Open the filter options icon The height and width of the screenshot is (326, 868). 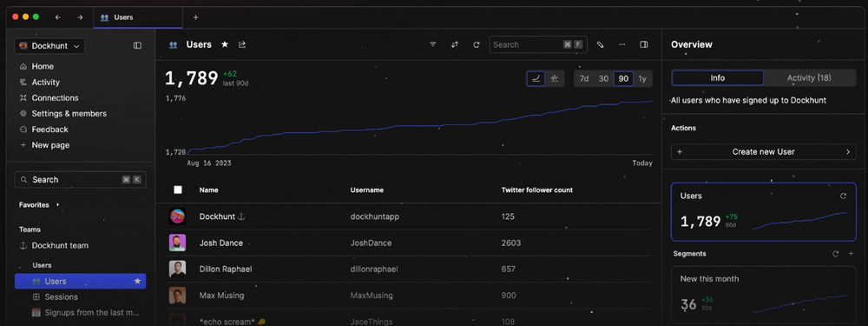tap(433, 45)
